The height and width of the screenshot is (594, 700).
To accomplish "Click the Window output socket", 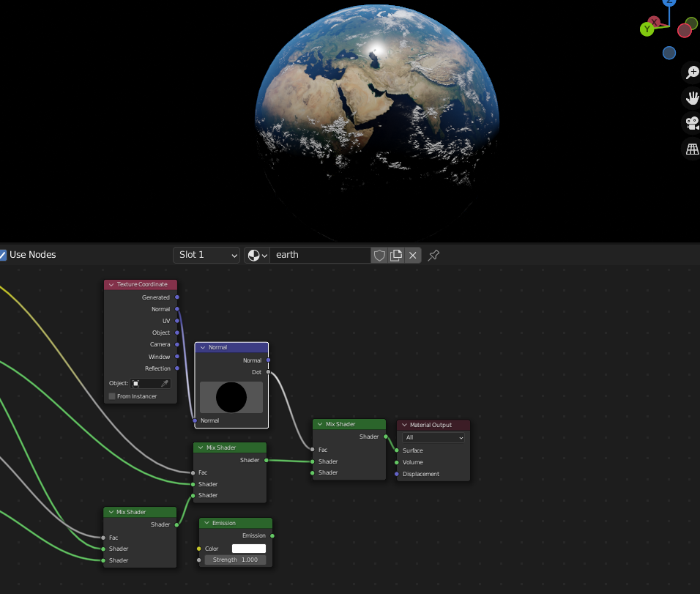I will (177, 357).
